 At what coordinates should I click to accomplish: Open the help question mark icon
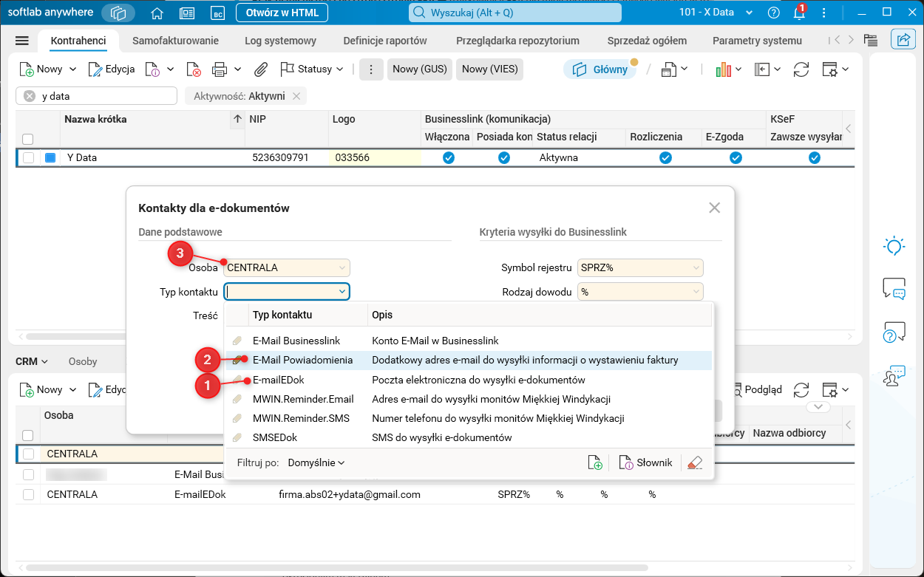(774, 13)
